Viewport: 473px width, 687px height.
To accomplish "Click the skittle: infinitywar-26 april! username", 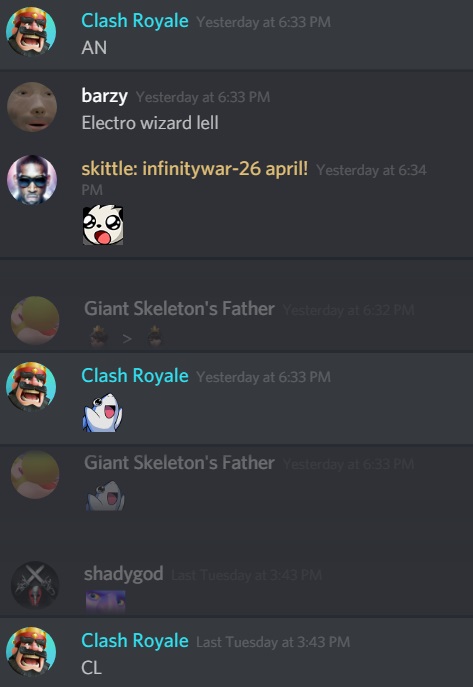I will 194,169.
